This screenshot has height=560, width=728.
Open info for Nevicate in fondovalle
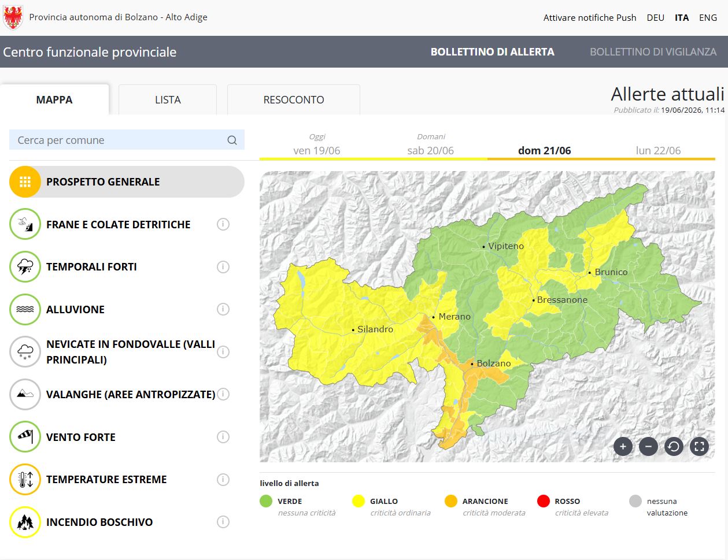[223, 352]
